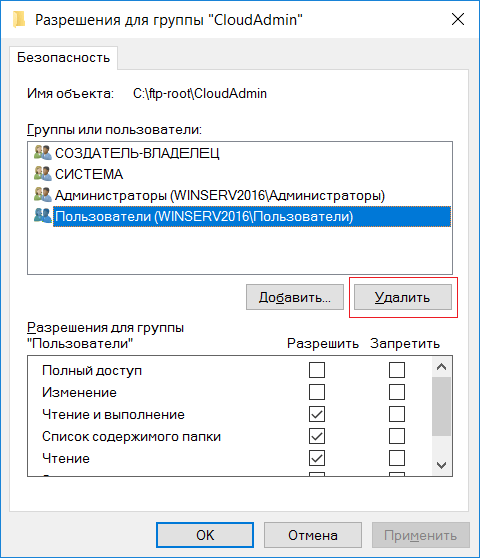Click the Удалить button
Viewport: 480px width, 558px height.
(403, 297)
